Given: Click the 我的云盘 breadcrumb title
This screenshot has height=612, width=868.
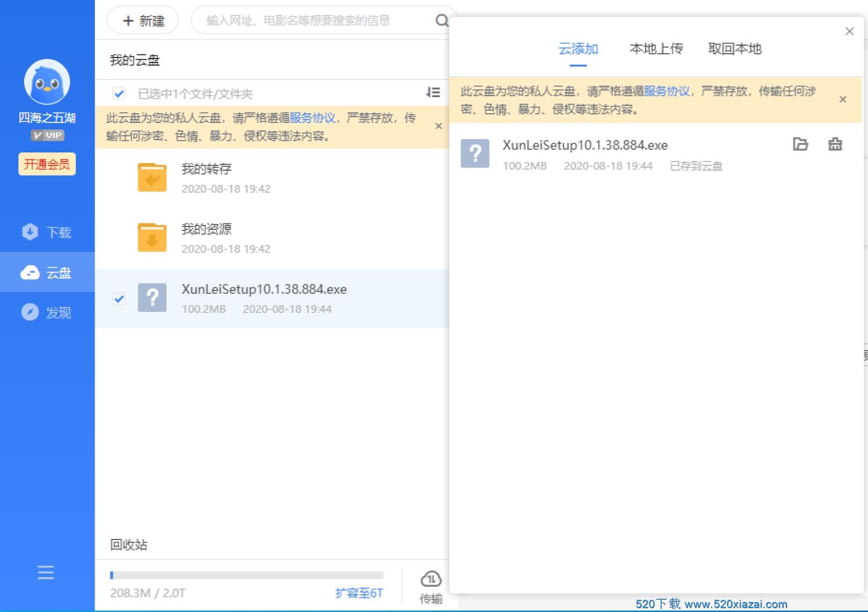Looking at the screenshot, I should point(135,60).
